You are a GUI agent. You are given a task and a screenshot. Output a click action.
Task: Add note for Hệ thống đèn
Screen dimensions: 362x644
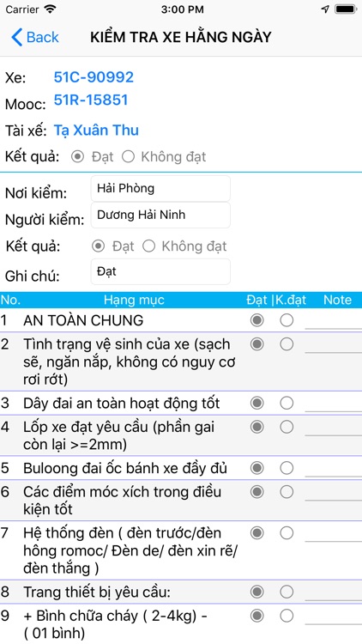click(334, 533)
